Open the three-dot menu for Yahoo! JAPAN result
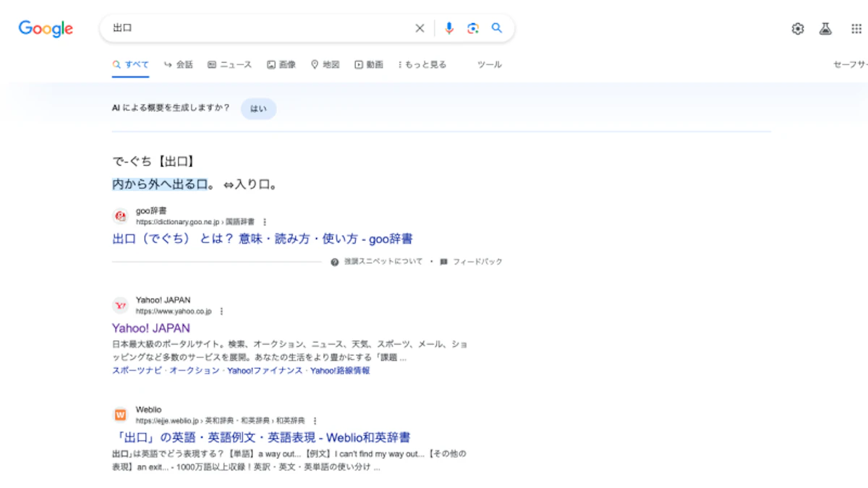 click(x=221, y=311)
